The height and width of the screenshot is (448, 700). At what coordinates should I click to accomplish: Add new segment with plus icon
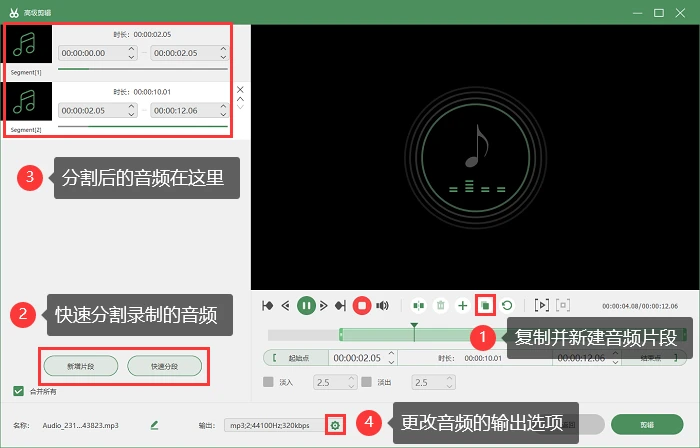[x=463, y=306]
